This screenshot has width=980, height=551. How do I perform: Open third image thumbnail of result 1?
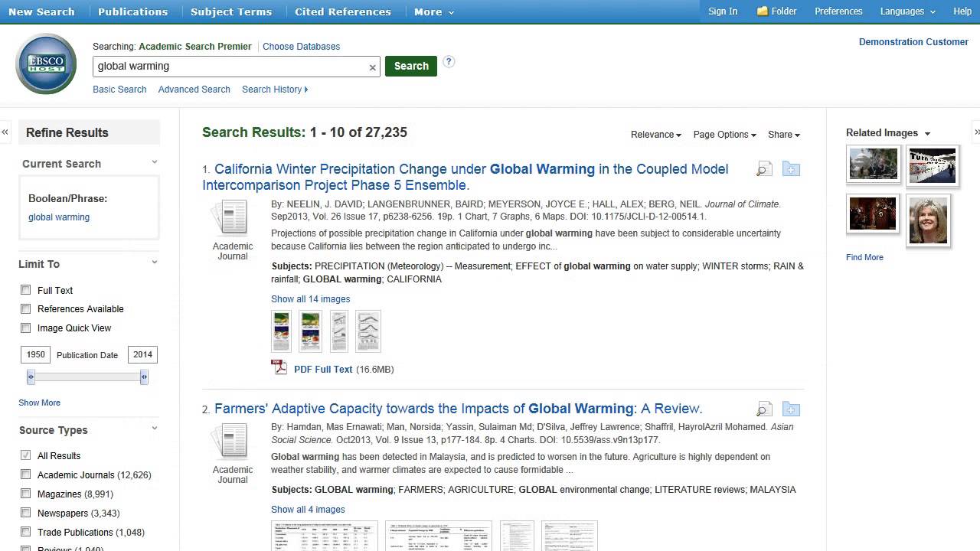coord(339,331)
